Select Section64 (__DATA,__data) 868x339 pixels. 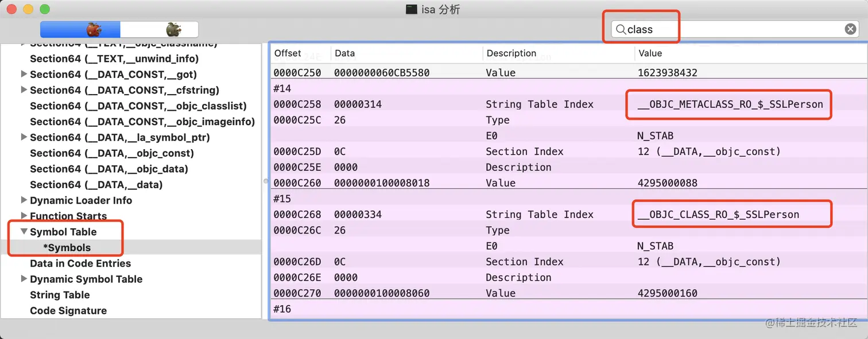coord(96,185)
